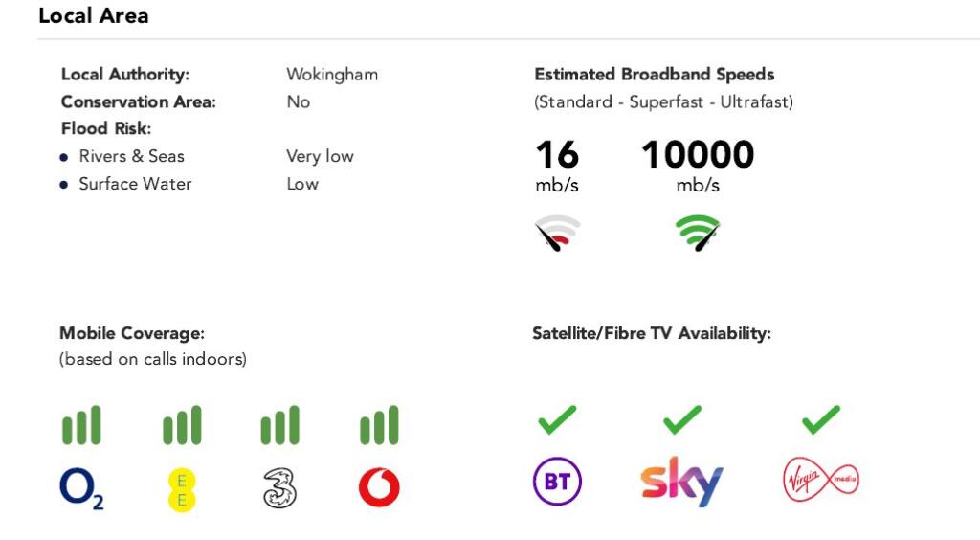Select the Sky TV logo

(681, 481)
